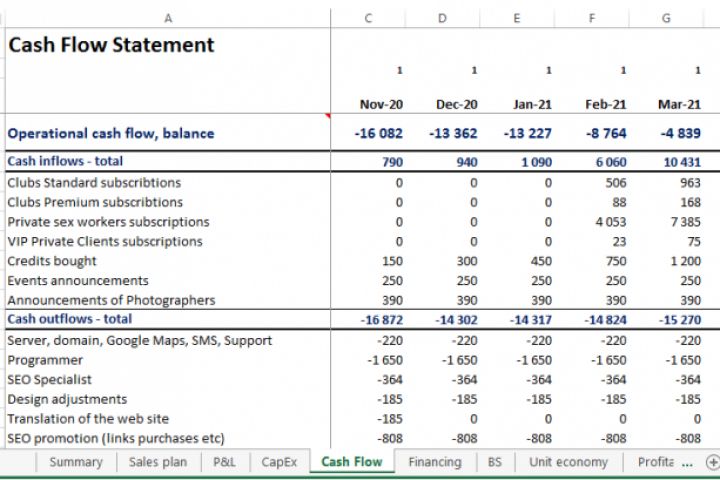The width and height of the screenshot is (720, 480).
Task: Select column E header
Action: (x=517, y=18)
